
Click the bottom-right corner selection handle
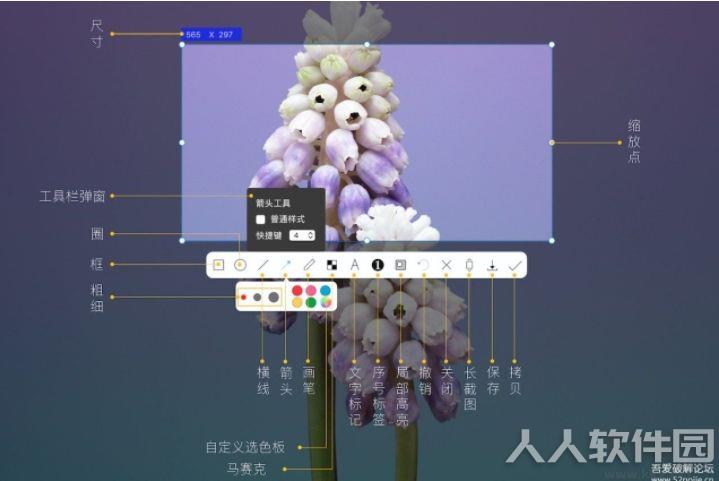(552, 240)
